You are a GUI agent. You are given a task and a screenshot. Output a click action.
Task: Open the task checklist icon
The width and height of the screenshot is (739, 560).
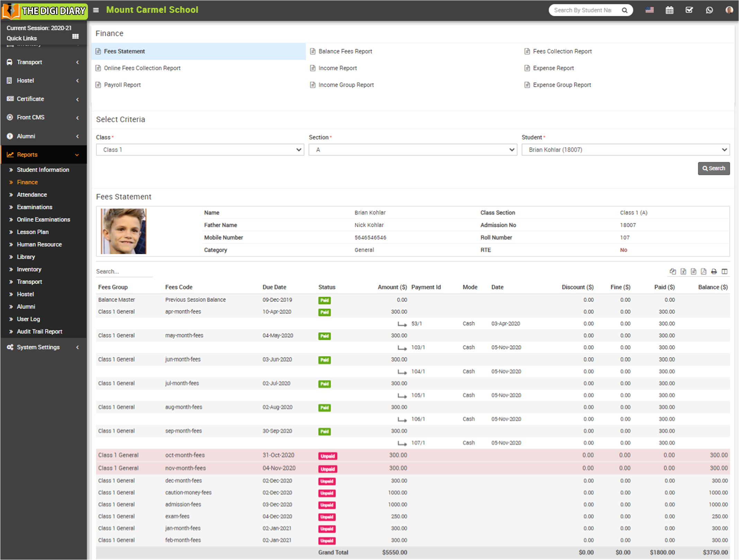click(x=689, y=10)
